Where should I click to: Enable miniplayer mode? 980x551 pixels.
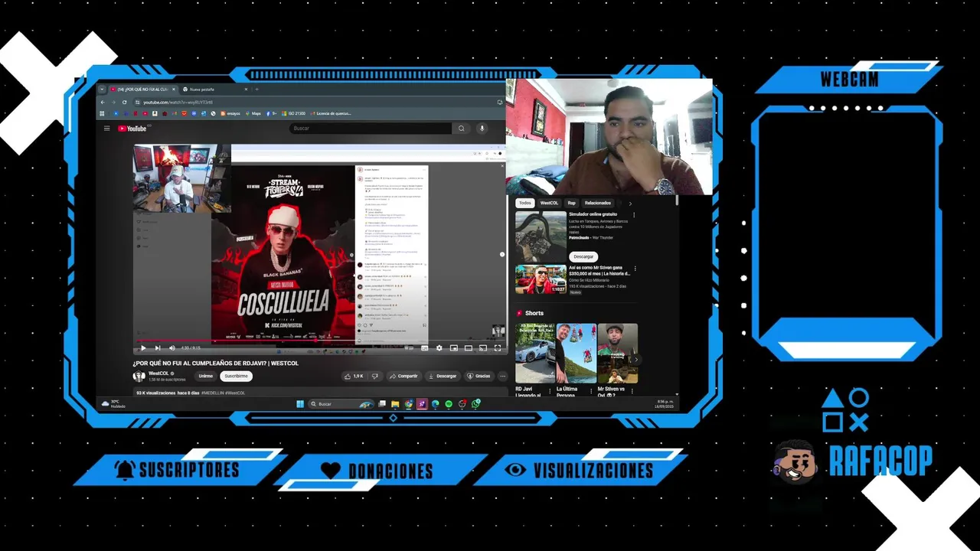click(x=453, y=348)
